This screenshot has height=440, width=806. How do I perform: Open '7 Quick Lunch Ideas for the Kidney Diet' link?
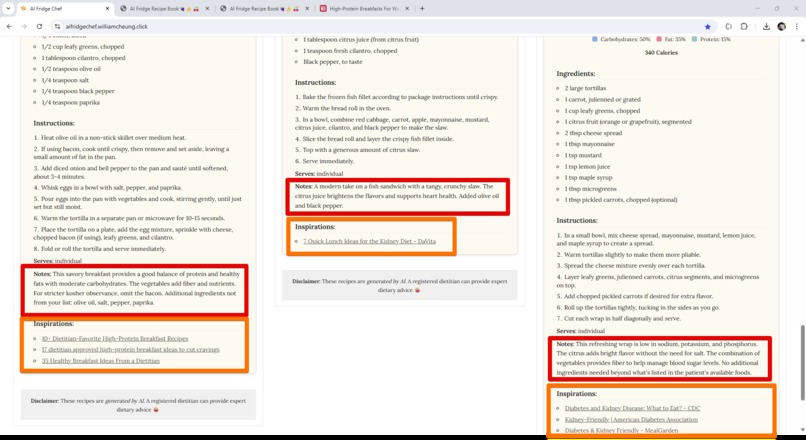pos(369,241)
